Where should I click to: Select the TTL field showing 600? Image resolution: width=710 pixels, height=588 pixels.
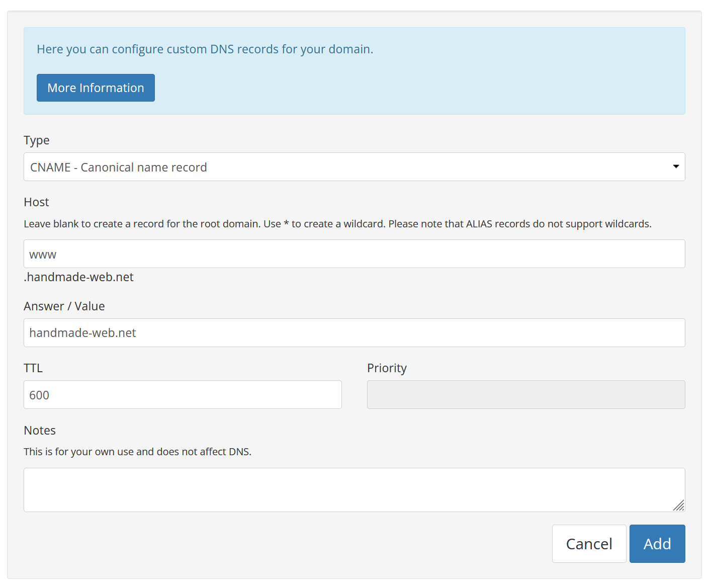pos(183,395)
